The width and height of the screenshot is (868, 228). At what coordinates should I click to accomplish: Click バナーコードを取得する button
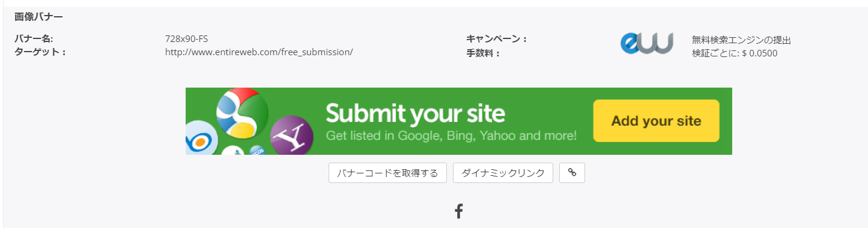387,173
